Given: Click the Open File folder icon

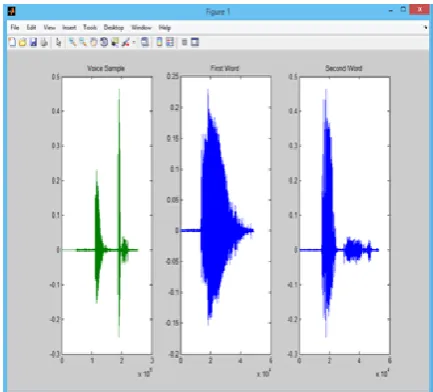Looking at the screenshot, I should [x=23, y=42].
